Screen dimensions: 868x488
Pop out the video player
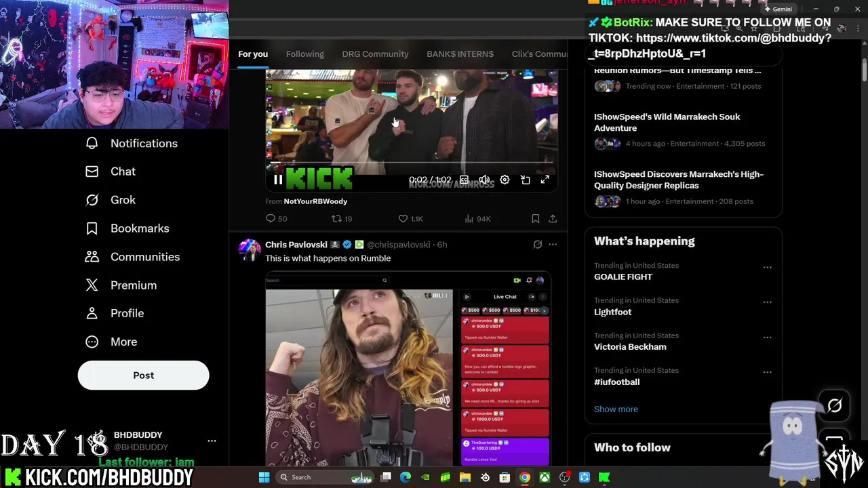pos(525,180)
